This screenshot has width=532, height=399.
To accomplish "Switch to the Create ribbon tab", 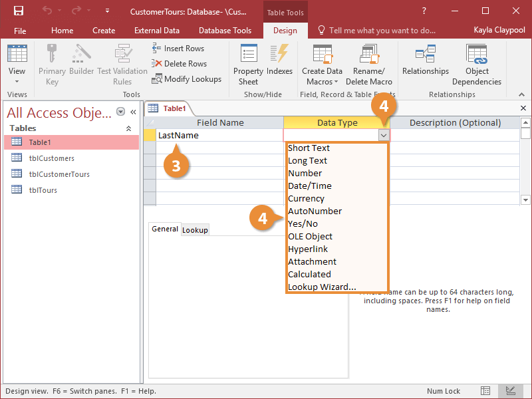I will pyautogui.click(x=104, y=31).
